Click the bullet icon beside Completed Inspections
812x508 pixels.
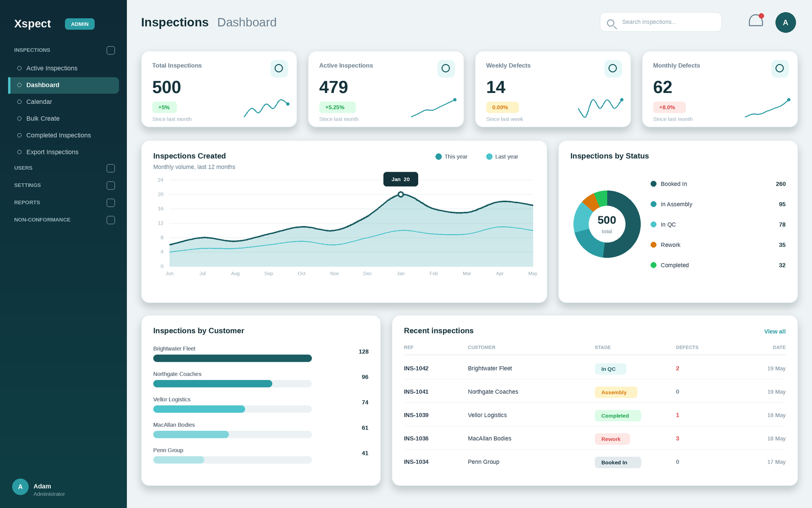(19, 135)
